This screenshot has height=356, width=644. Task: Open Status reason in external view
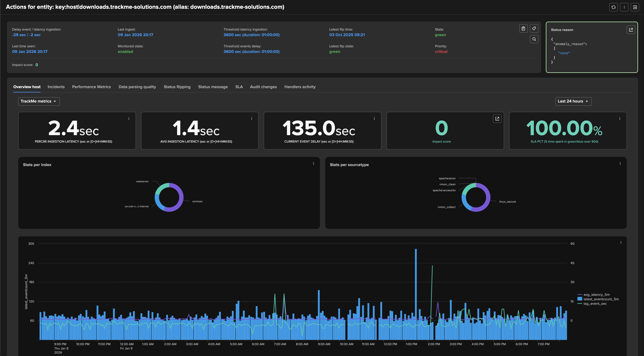631,30
